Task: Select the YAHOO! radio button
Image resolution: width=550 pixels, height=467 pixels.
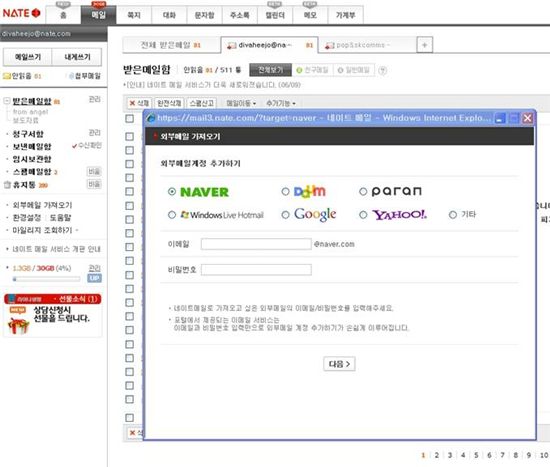Action: coord(363,215)
